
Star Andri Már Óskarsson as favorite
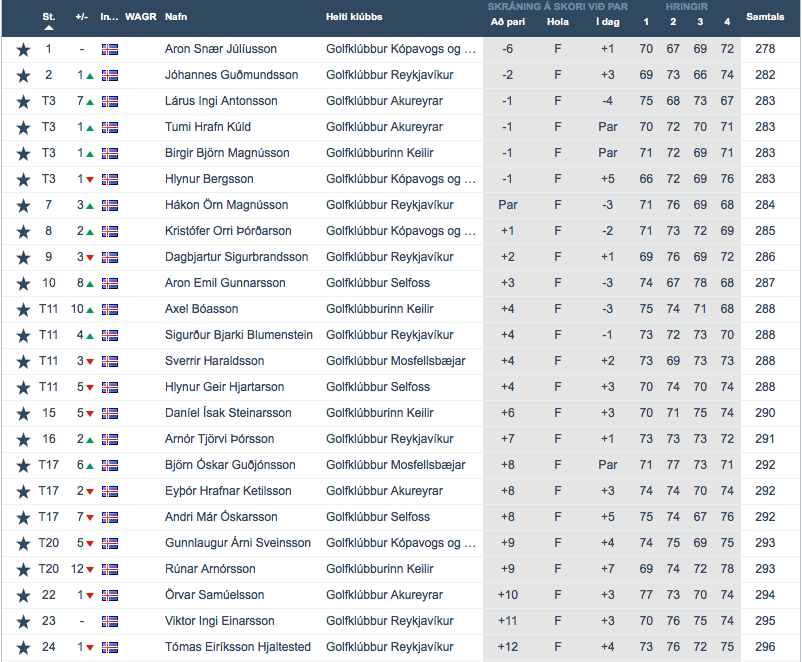pos(23,517)
